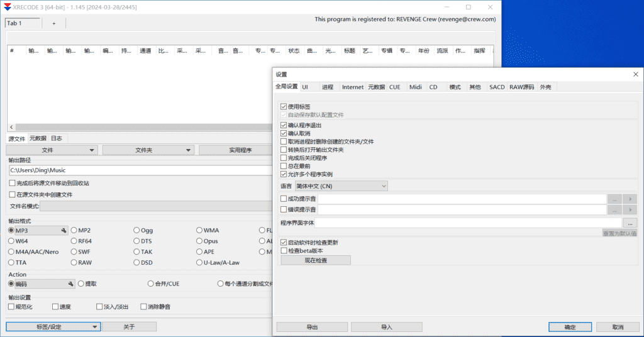Open the 标签/设定 dropdown menu
The height and width of the screenshot is (337, 644).
(53, 327)
